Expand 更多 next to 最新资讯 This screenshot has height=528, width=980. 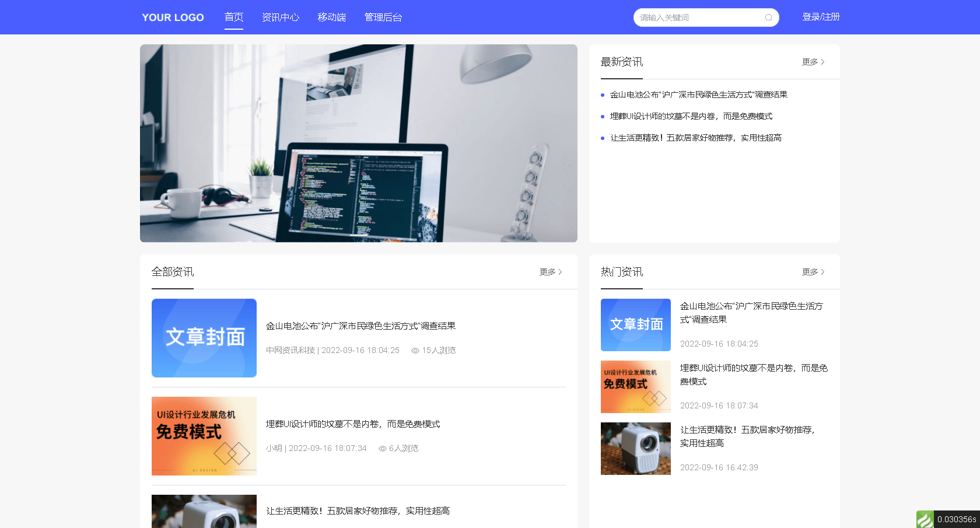pyautogui.click(x=813, y=62)
